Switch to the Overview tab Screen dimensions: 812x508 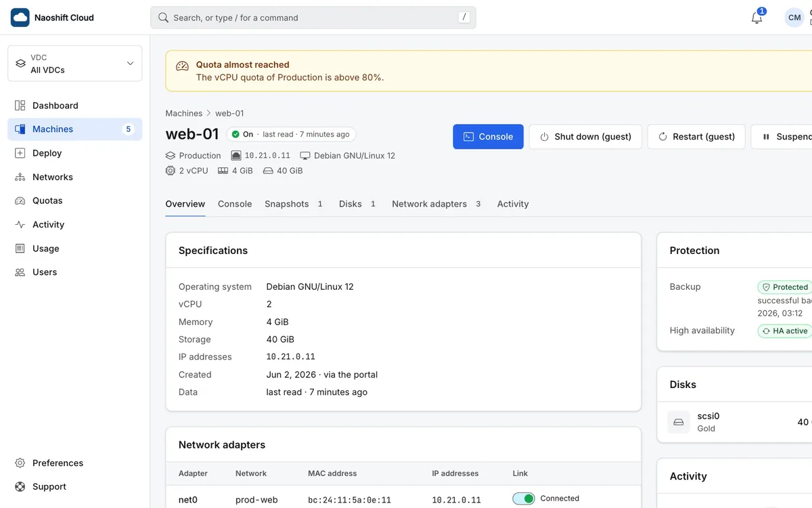pos(185,204)
